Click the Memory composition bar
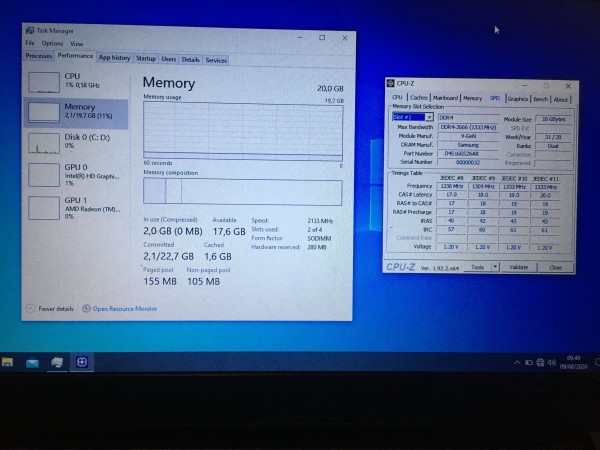This screenshot has height=450, width=600. pos(243,192)
